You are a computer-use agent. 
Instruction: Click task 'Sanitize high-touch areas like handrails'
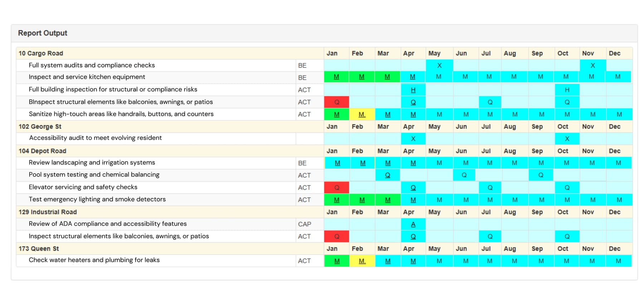(121, 114)
